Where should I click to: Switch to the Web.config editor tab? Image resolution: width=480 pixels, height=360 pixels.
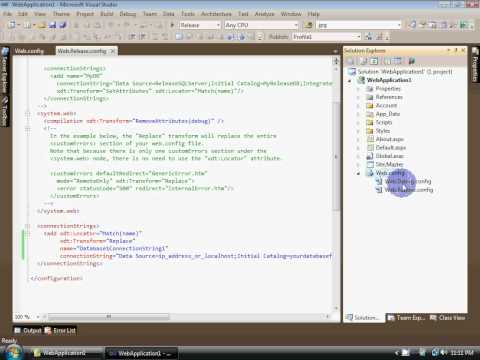[x=29, y=51]
